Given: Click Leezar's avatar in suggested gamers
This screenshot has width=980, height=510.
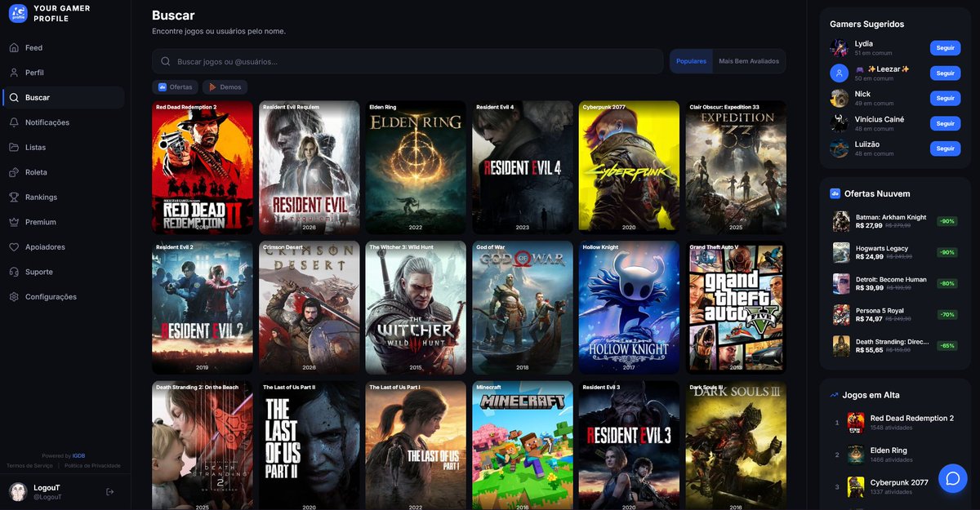Looking at the screenshot, I should click(x=839, y=73).
